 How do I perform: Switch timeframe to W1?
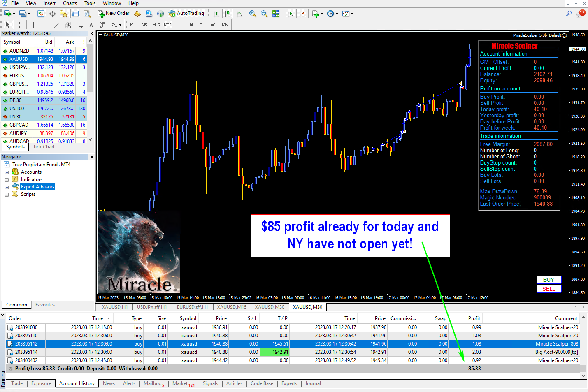214,25
